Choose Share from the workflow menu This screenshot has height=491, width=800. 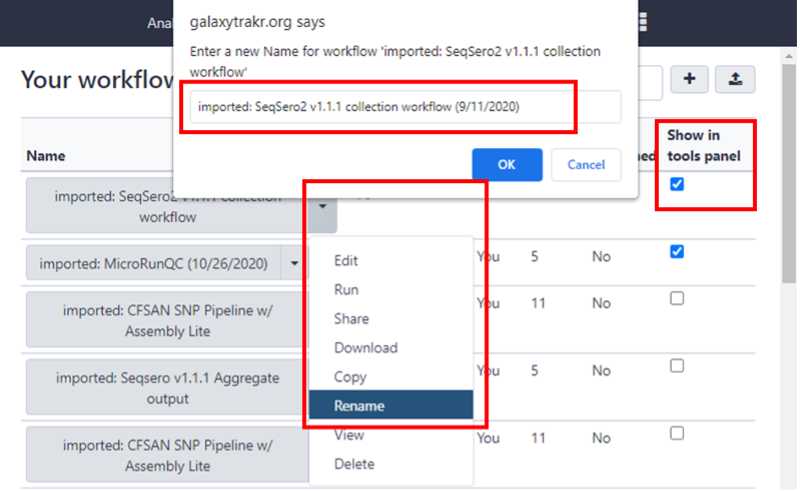[351, 319]
